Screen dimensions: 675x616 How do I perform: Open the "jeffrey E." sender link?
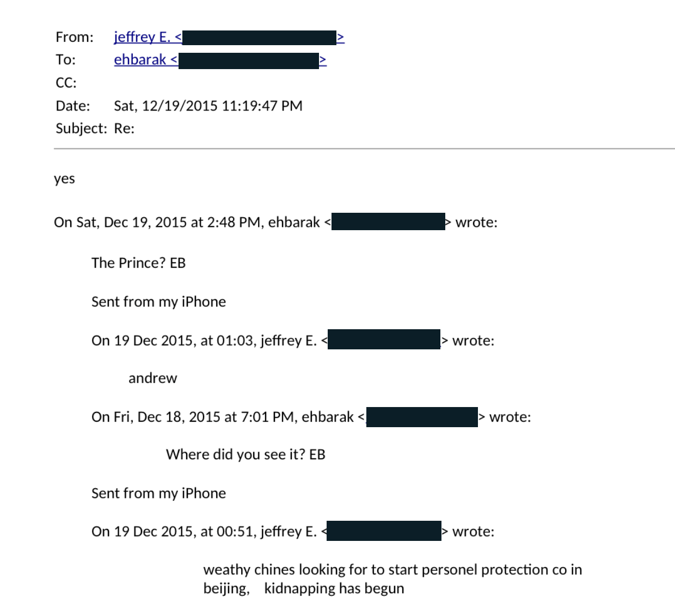[x=143, y=37]
